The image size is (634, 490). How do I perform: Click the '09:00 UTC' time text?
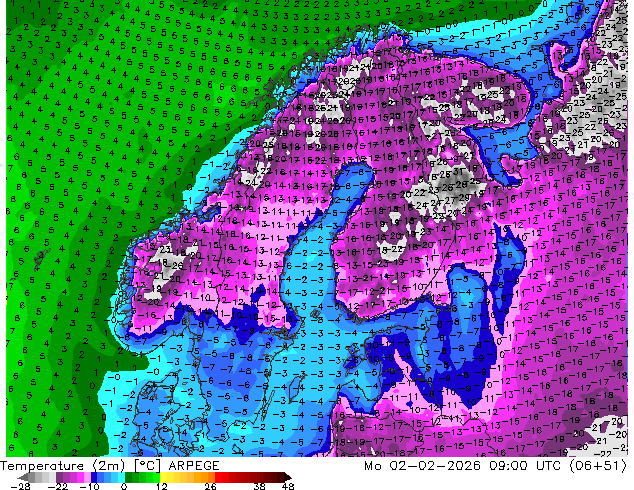coord(525,466)
